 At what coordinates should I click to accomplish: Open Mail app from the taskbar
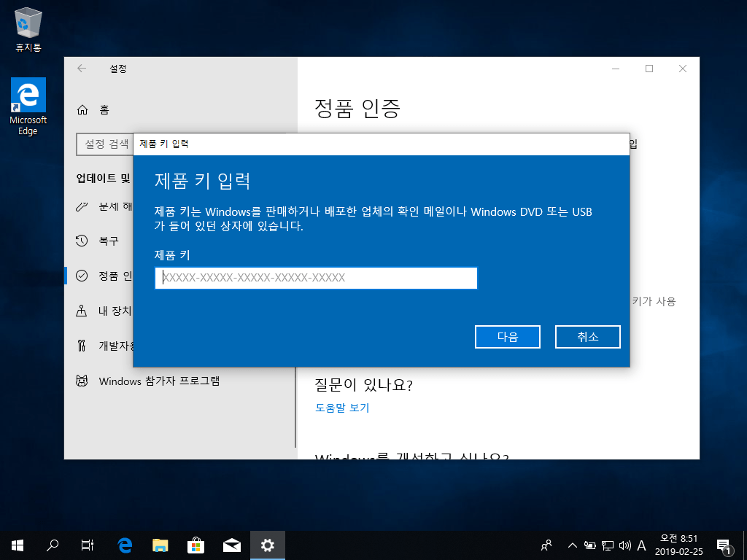(x=231, y=545)
